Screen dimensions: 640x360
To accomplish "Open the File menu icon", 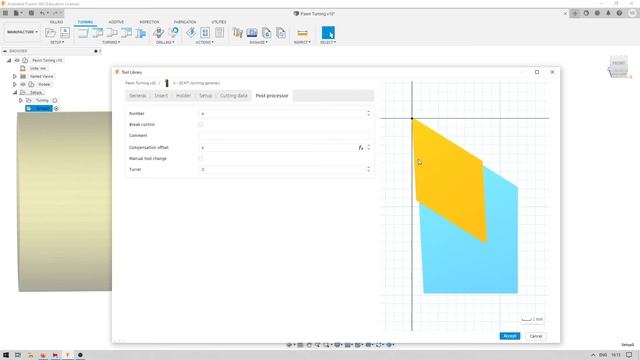I will 17,13.
